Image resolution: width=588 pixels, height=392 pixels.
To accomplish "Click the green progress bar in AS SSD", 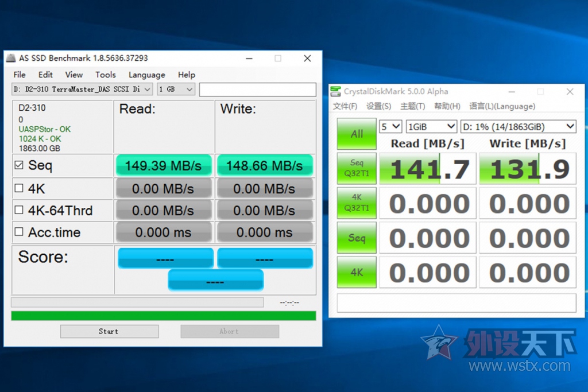I will coord(164,316).
